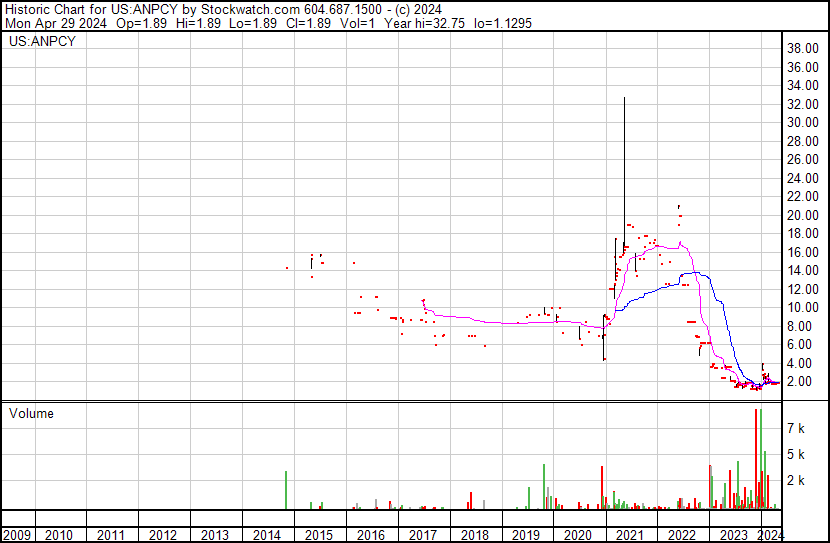Click the 30.00 price axis label
Screen dimensions: 830x543
pos(803,122)
